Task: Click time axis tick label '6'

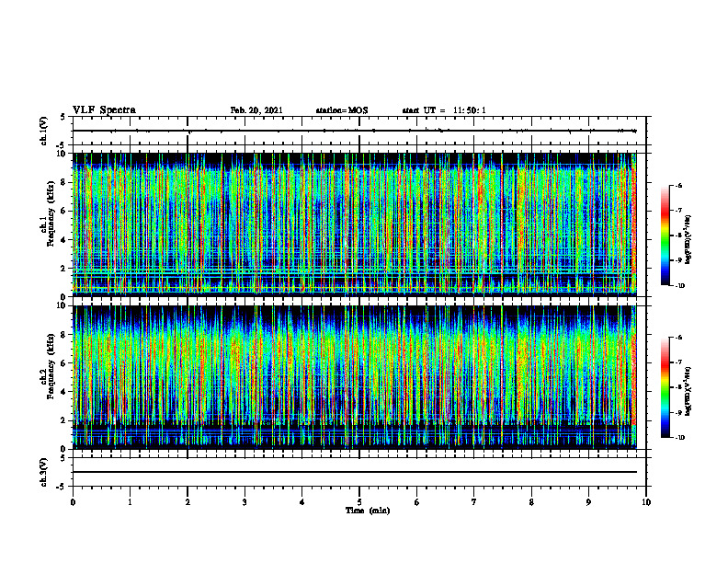Action: click(x=417, y=502)
